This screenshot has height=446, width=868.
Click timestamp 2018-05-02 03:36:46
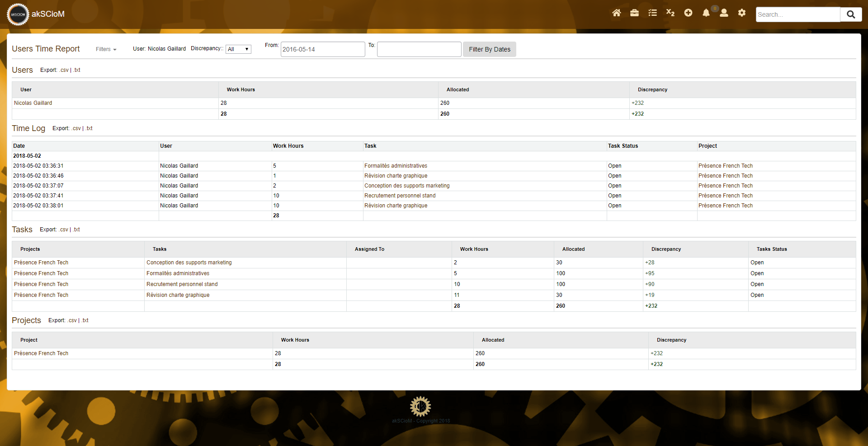(38, 176)
